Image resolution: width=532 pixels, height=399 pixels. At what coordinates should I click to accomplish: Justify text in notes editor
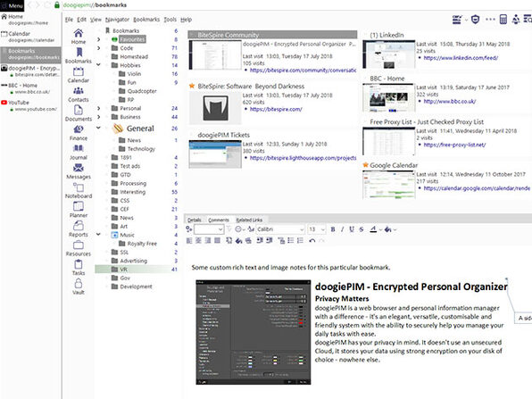tap(218, 240)
